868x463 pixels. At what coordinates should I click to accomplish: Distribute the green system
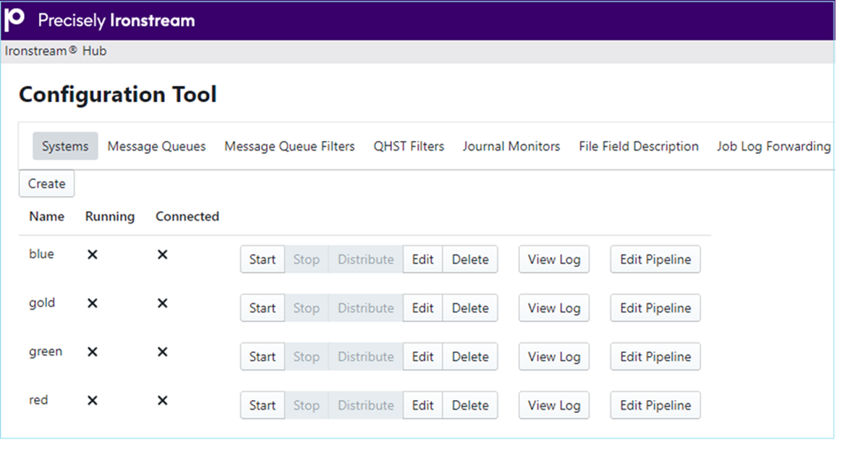pyautogui.click(x=366, y=356)
